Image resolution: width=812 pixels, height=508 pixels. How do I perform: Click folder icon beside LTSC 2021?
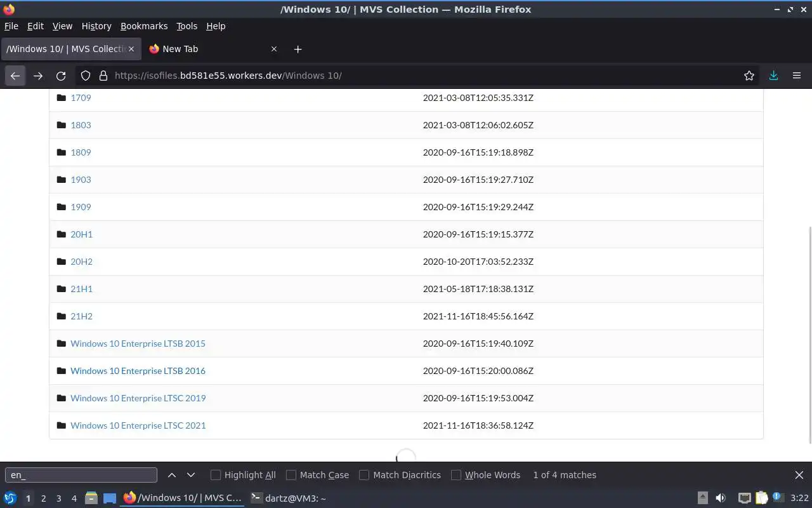[x=62, y=425]
